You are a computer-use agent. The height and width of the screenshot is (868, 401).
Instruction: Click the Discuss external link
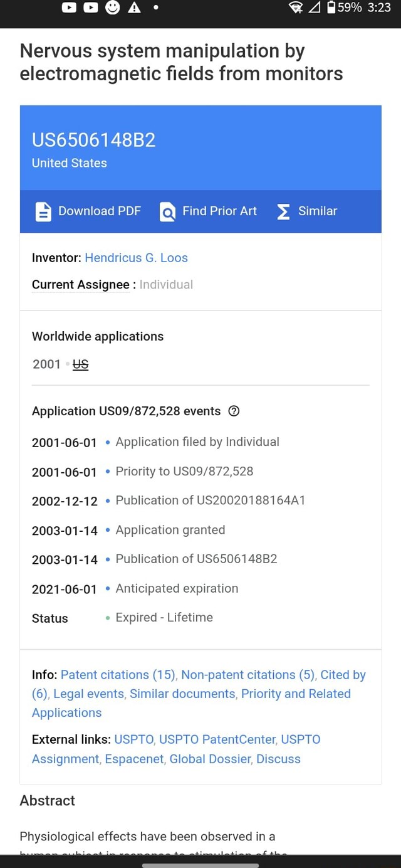(x=278, y=759)
